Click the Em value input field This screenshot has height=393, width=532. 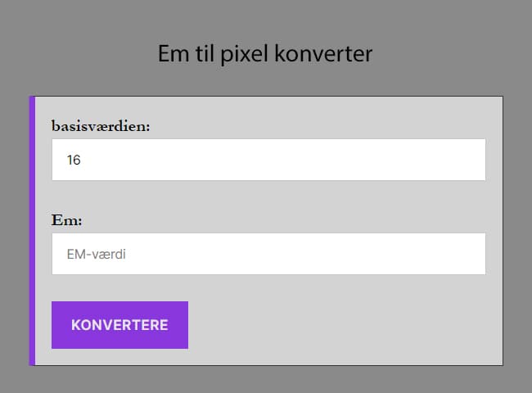tap(268, 254)
